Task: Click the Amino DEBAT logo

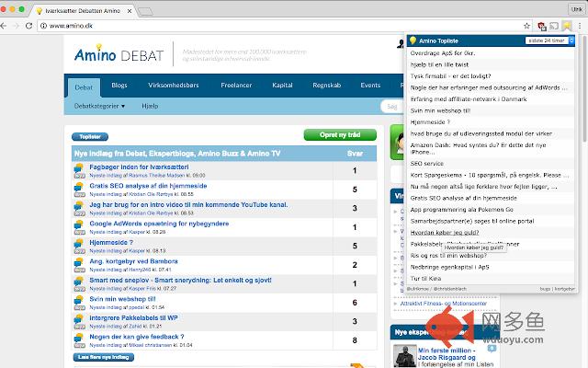Action: (x=119, y=54)
